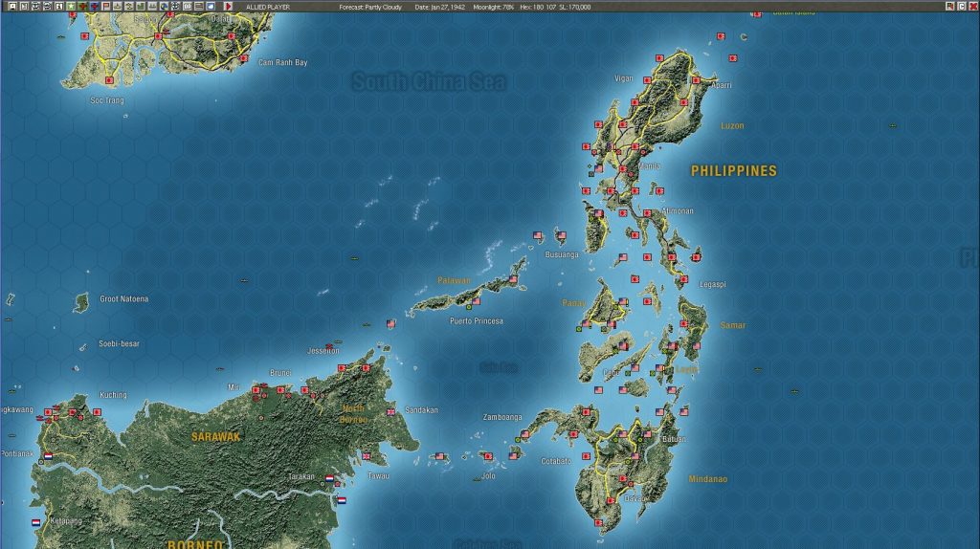Select the Japanese base icon at Cam Ranh Bay
Image resolution: width=980 pixels, height=549 pixels.
pos(244,58)
